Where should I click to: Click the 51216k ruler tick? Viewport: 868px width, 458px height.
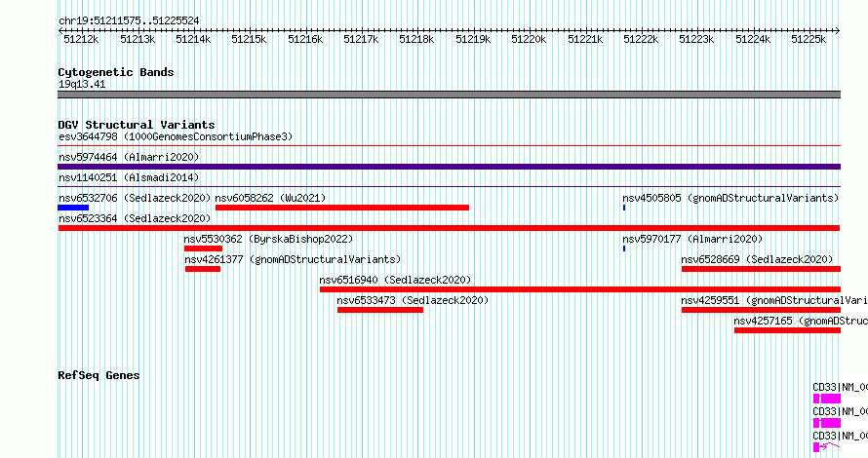coord(305,39)
